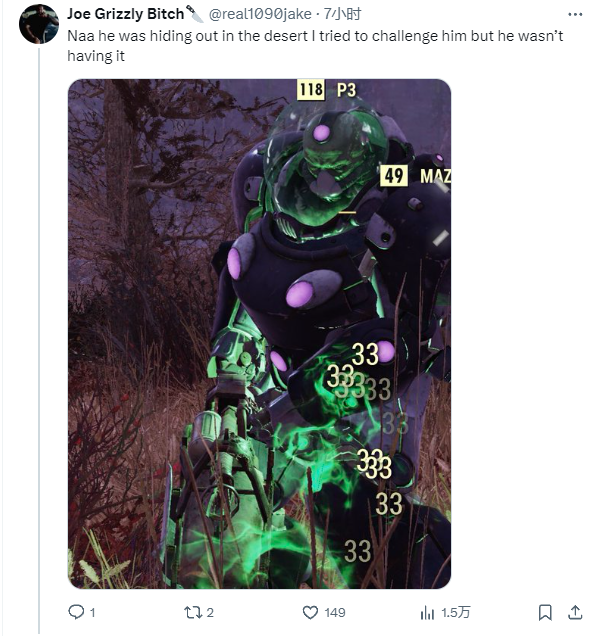The height and width of the screenshot is (636, 601).
Task: Bookmark this tweet
Action: coord(545,612)
